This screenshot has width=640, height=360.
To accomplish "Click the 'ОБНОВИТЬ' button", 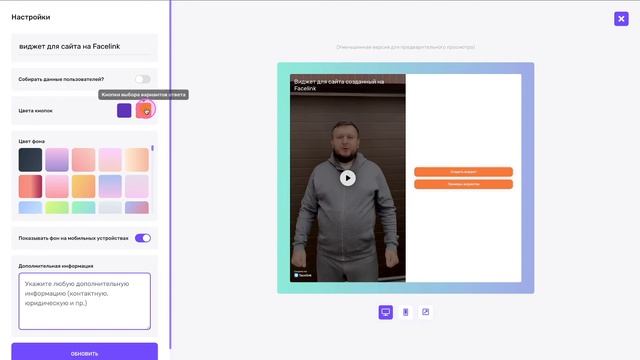I will tap(84, 352).
